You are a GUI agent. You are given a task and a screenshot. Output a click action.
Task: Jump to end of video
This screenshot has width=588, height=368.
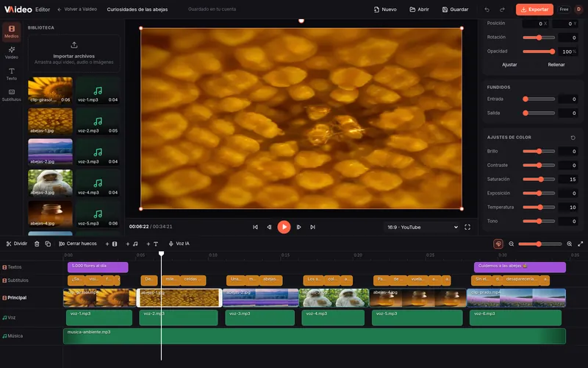[x=313, y=227]
